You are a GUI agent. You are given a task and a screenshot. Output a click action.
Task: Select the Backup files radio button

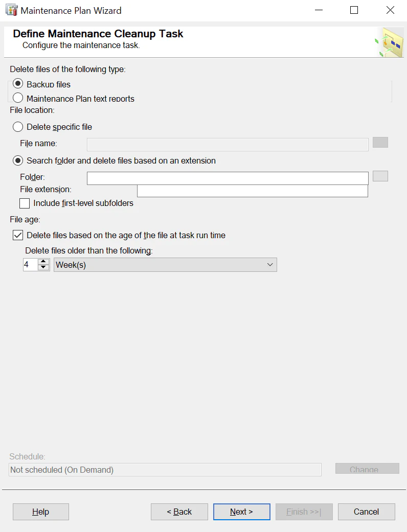(18, 83)
